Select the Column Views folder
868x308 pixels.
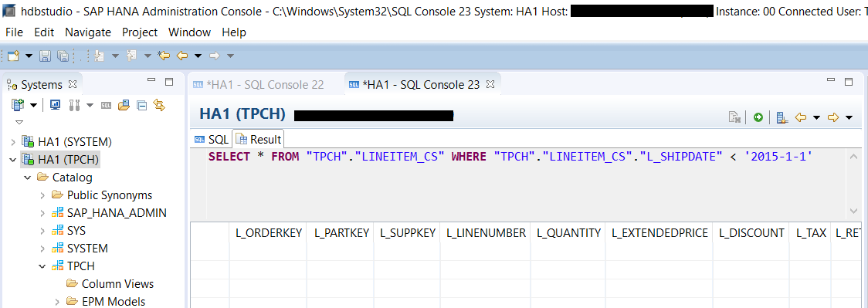pyautogui.click(x=110, y=283)
